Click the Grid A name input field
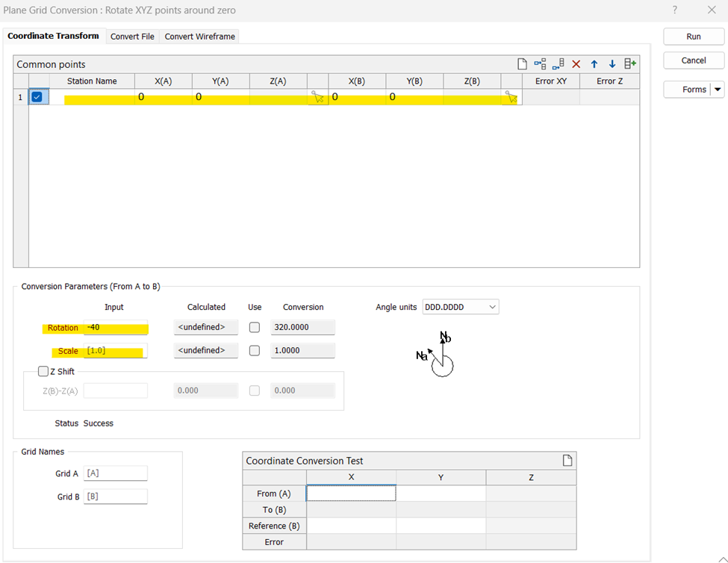 (115, 473)
